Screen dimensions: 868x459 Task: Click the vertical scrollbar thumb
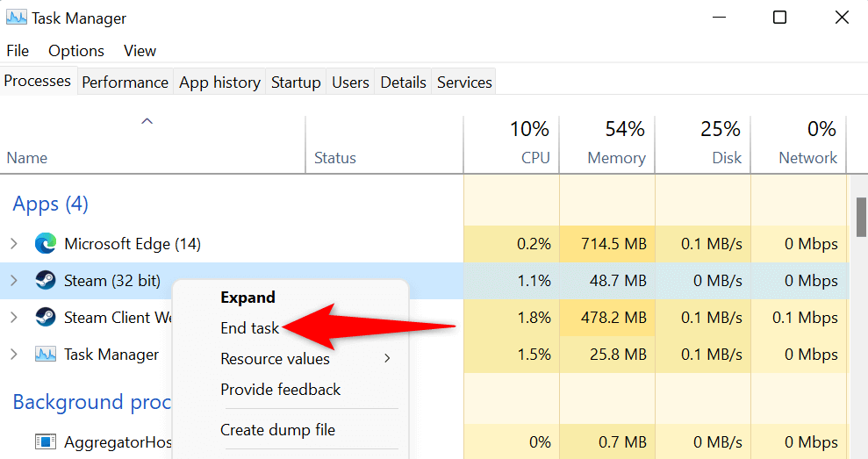[x=861, y=217]
